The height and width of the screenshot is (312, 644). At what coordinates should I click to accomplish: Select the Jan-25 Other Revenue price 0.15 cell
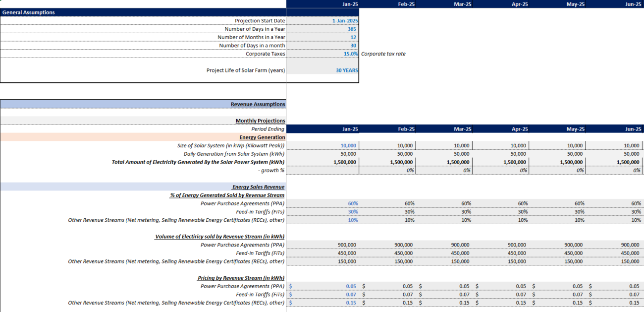tap(322, 303)
